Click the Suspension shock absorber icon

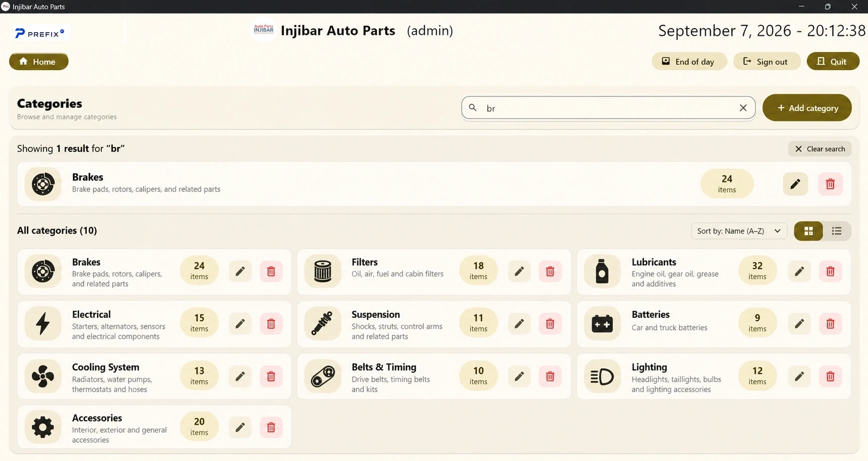(x=323, y=323)
